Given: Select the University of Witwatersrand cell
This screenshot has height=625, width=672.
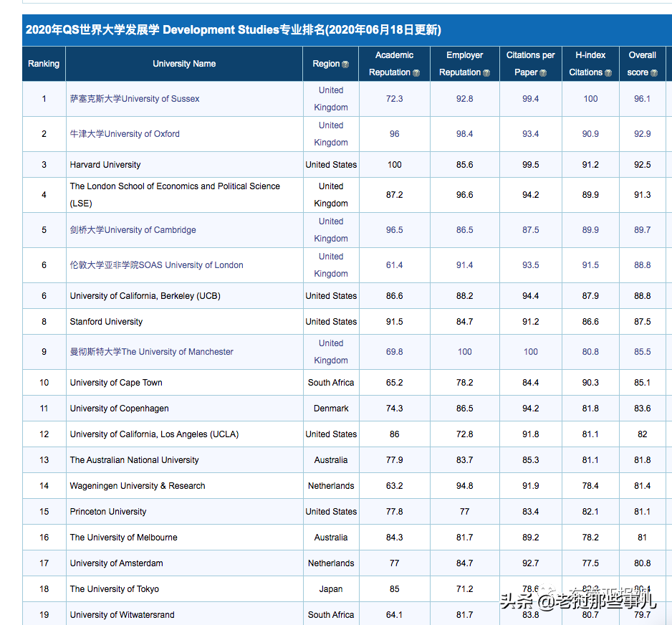Looking at the screenshot, I should tap(184, 614).
